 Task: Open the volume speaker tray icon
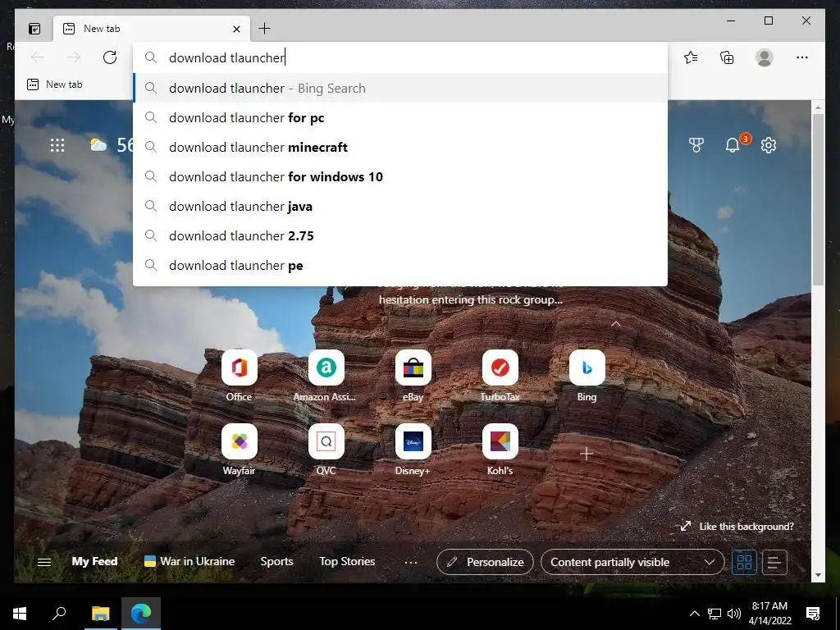click(734, 614)
